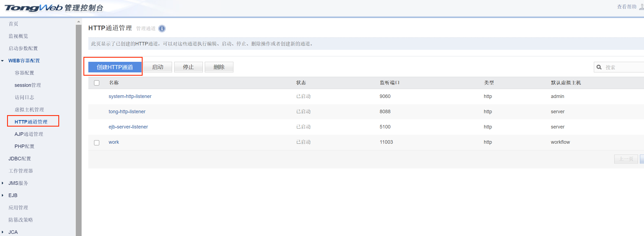The image size is (644, 236).
Task: Expand the EJB menu section
Action: pos(3,195)
